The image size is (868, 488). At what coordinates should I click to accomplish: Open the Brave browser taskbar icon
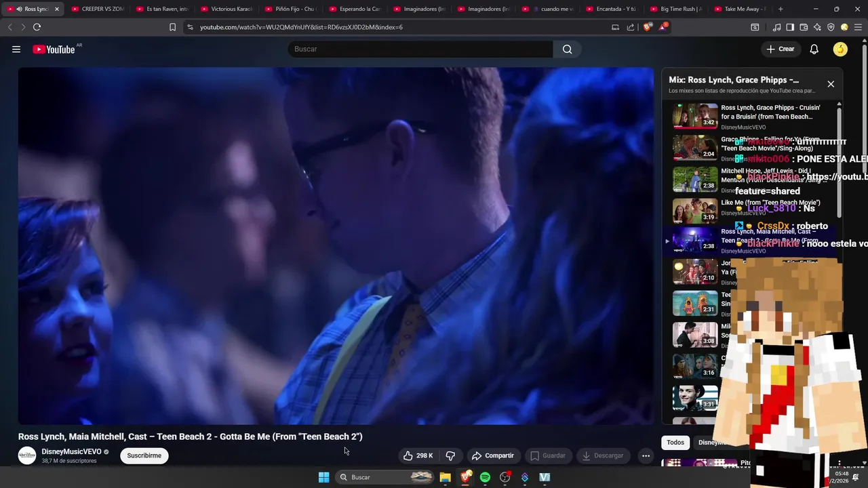click(x=465, y=477)
